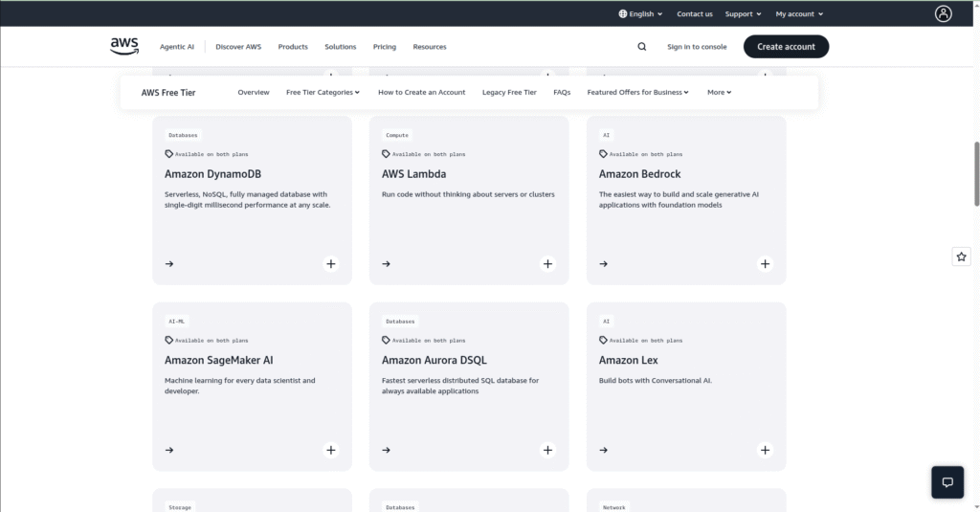
Task: Expand Amazon DynamoDB card with plus icon
Action: tap(330, 264)
